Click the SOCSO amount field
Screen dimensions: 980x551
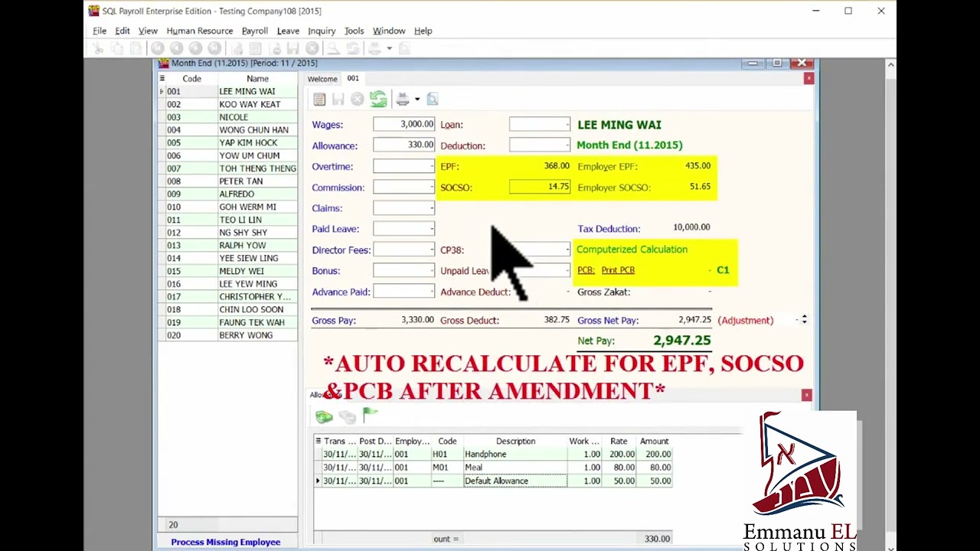540,187
